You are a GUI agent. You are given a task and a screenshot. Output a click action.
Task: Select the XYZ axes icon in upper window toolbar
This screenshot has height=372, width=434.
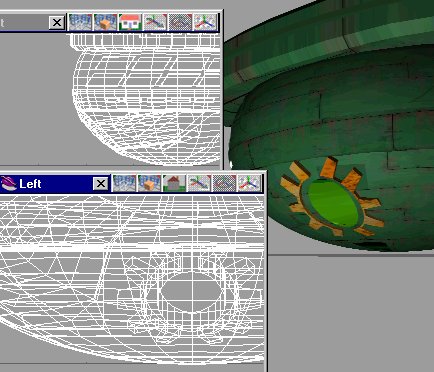[205, 22]
